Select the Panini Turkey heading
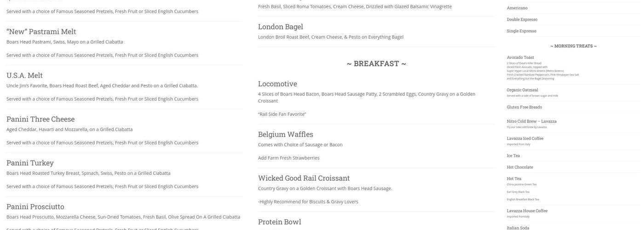 (30, 163)
